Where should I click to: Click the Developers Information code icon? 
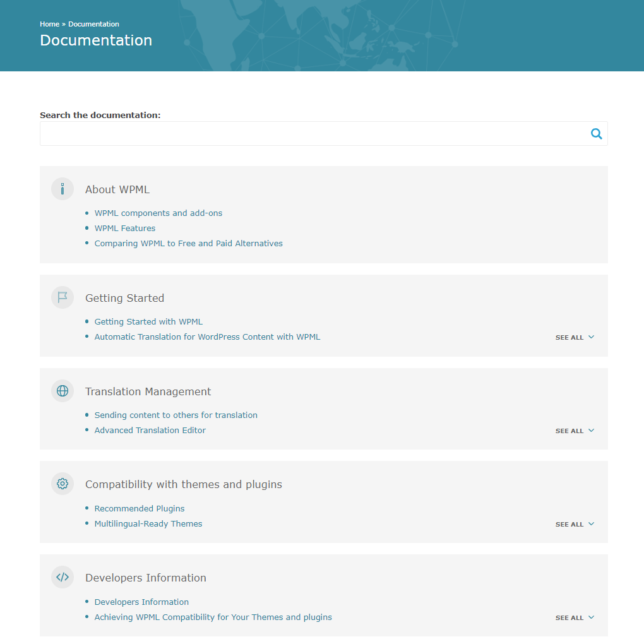(63, 577)
